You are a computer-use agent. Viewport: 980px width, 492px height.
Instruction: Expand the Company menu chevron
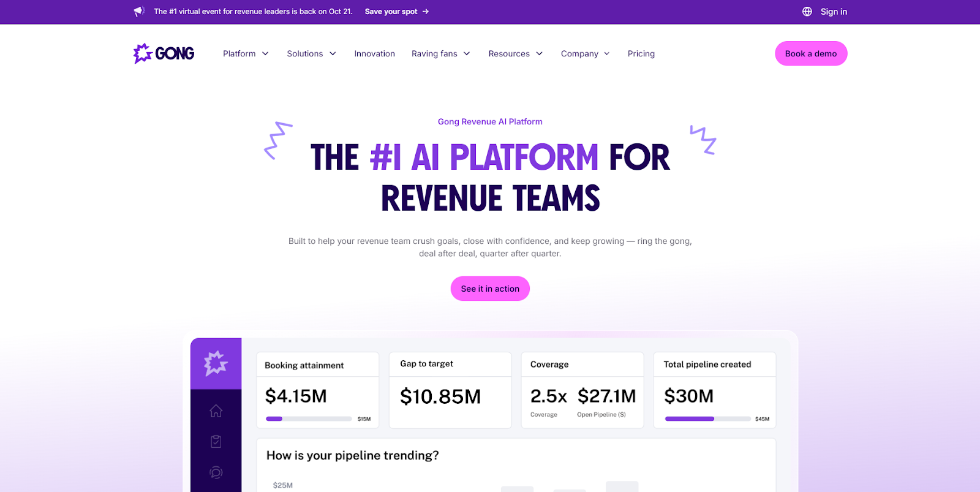[607, 54]
